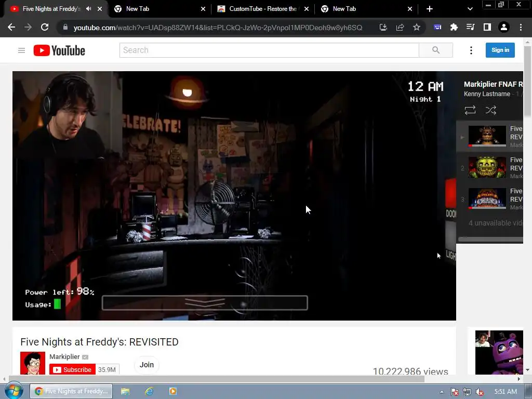Screen dimensions: 532x399
Task: Click the Join button
Action: 147,365
